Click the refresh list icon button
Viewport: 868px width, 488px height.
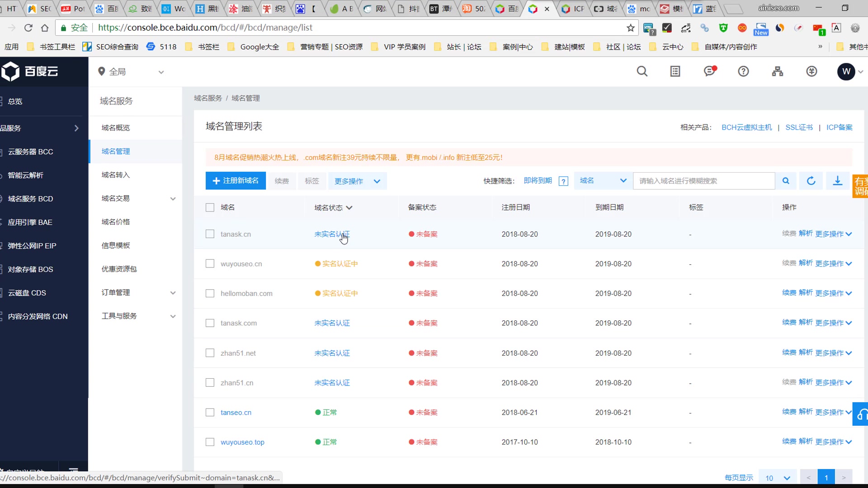(811, 181)
